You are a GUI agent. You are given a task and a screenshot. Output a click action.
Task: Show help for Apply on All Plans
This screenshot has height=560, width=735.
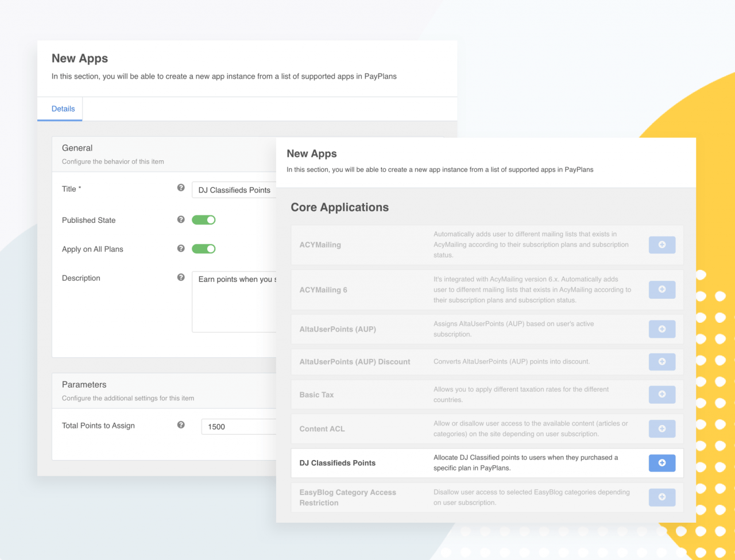tap(181, 248)
